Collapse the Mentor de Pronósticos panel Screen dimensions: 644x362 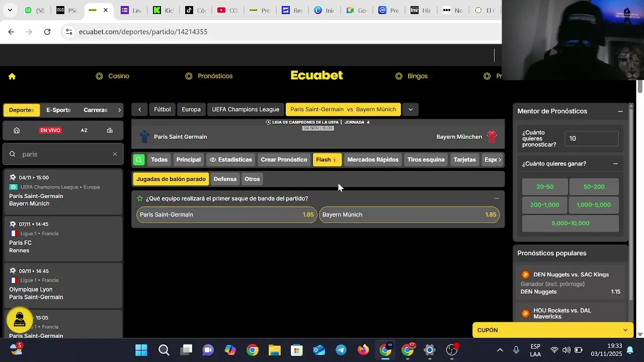coord(620,111)
